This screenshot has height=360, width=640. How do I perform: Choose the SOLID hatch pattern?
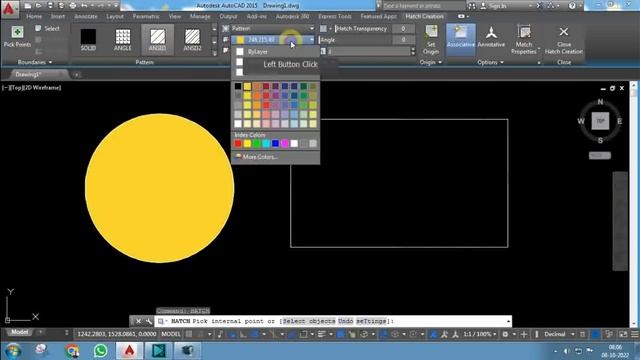tap(88, 40)
